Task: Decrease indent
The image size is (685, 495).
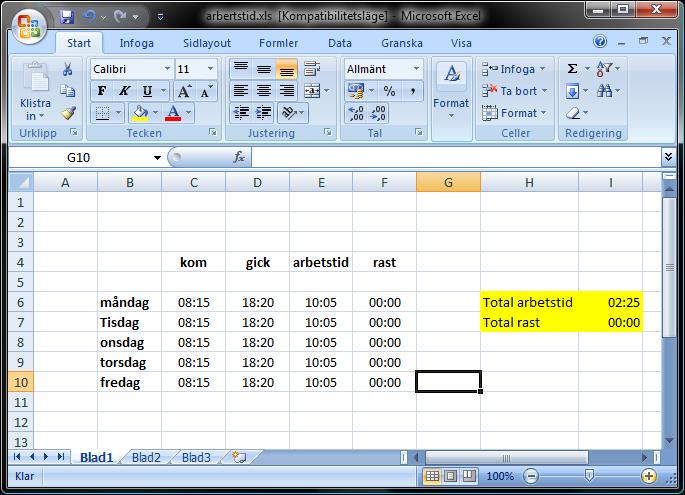Action: pos(241,113)
